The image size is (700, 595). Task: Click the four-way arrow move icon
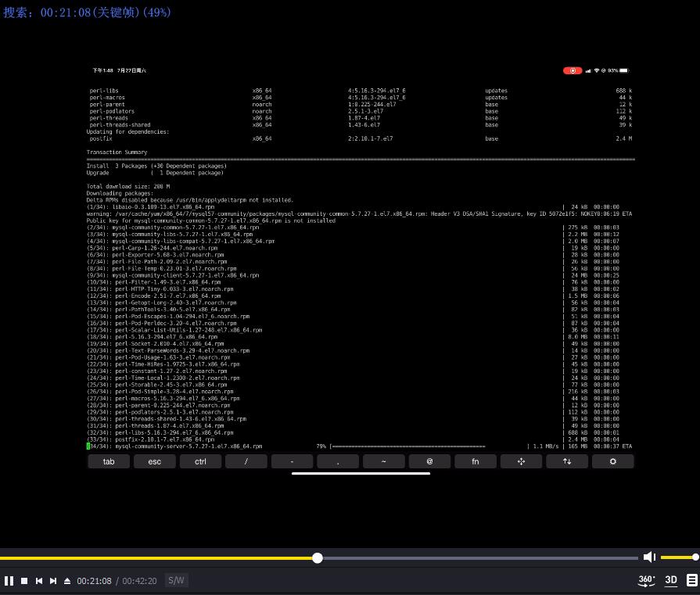pos(521,461)
